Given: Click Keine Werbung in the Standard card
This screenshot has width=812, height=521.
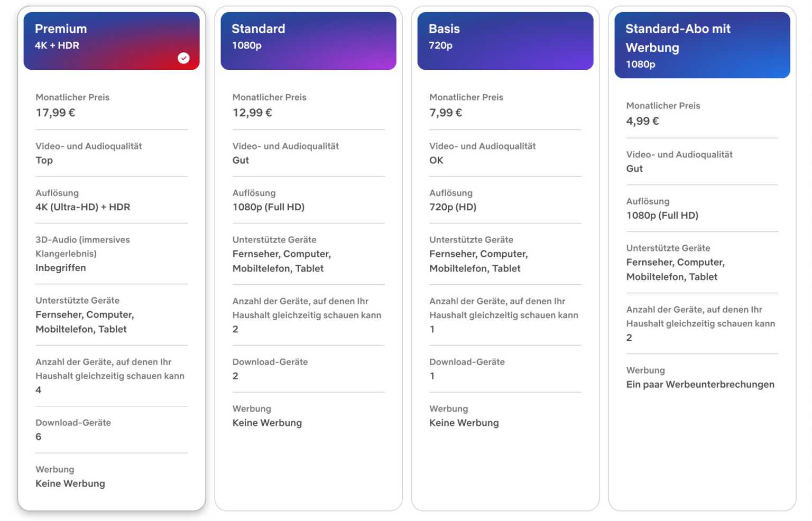Looking at the screenshot, I should tap(267, 423).
